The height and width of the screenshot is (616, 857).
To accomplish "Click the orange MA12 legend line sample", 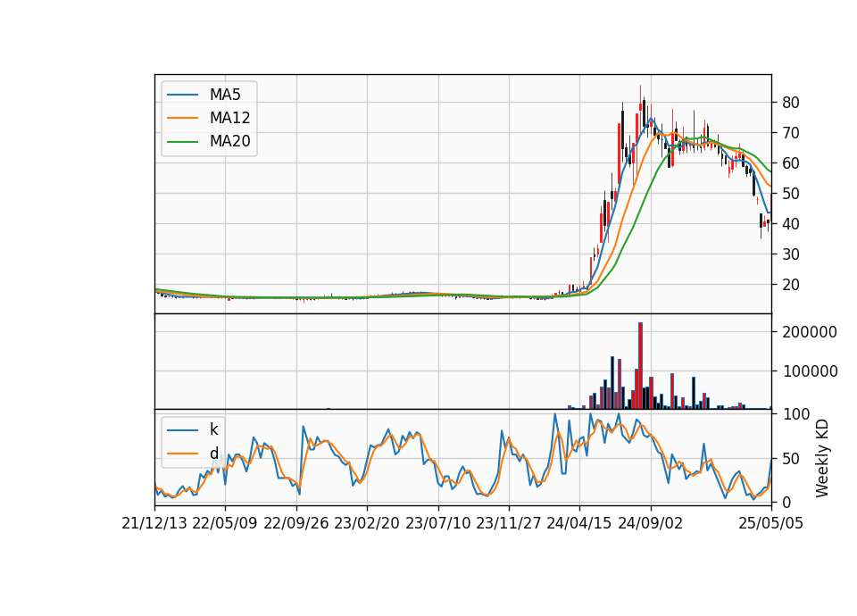I will coord(182,118).
